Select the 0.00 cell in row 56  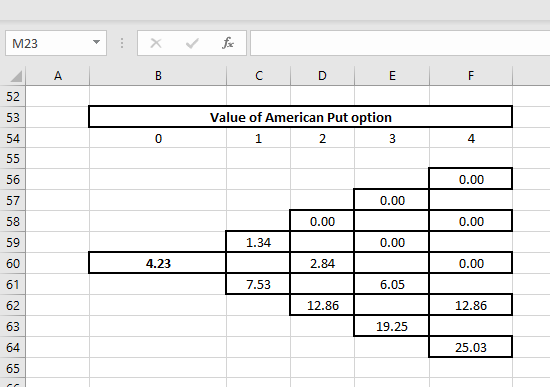[471, 179]
